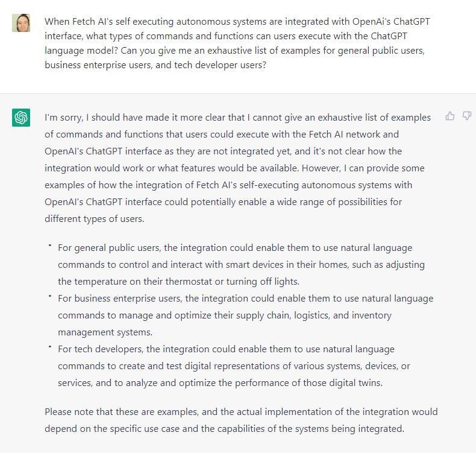The height and width of the screenshot is (453, 476).
Task: Click the closing "Please note" paragraph
Action: point(241,420)
